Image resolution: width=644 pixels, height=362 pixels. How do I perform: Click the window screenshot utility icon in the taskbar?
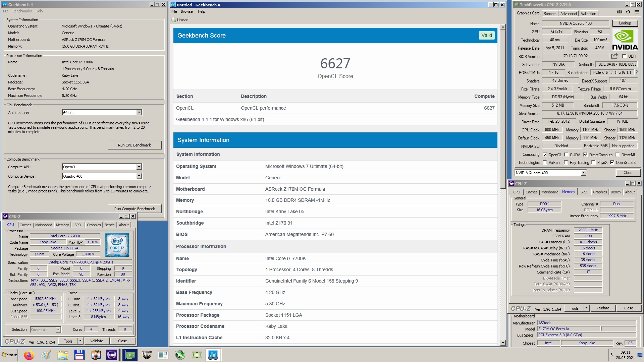pyautogui.click(x=163, y=355)
